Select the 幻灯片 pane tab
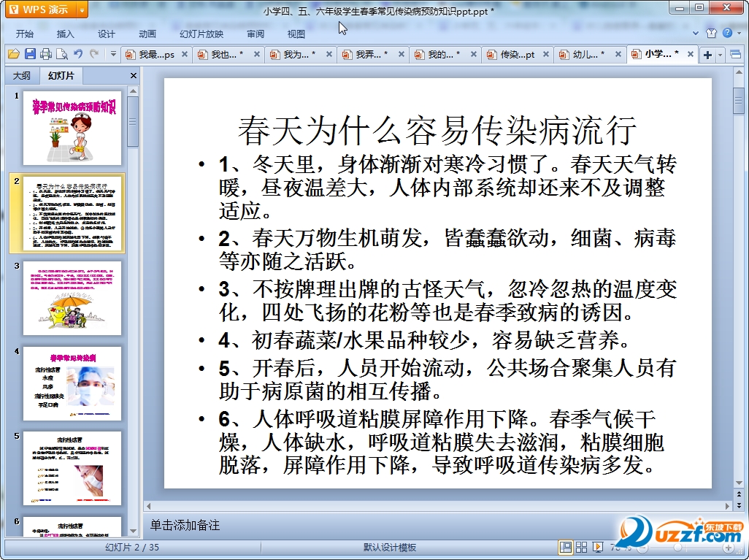 (x=61, y=75)
